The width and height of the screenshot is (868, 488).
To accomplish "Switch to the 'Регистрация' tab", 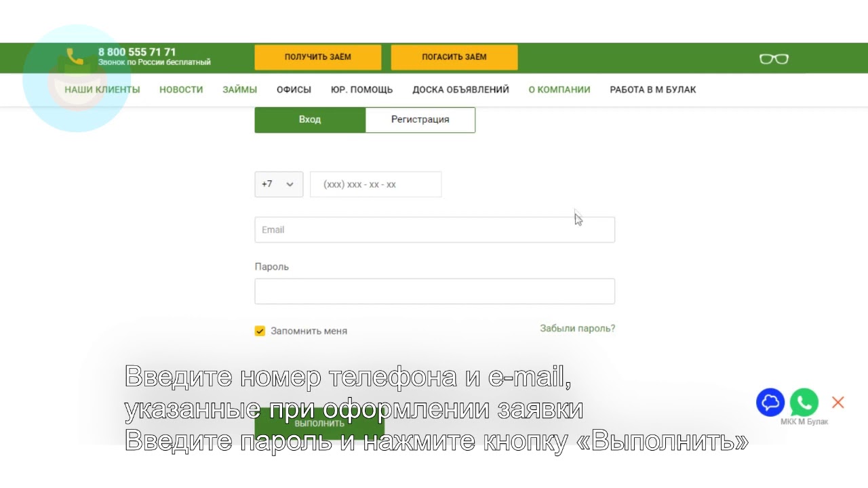I will coord(420,119).
